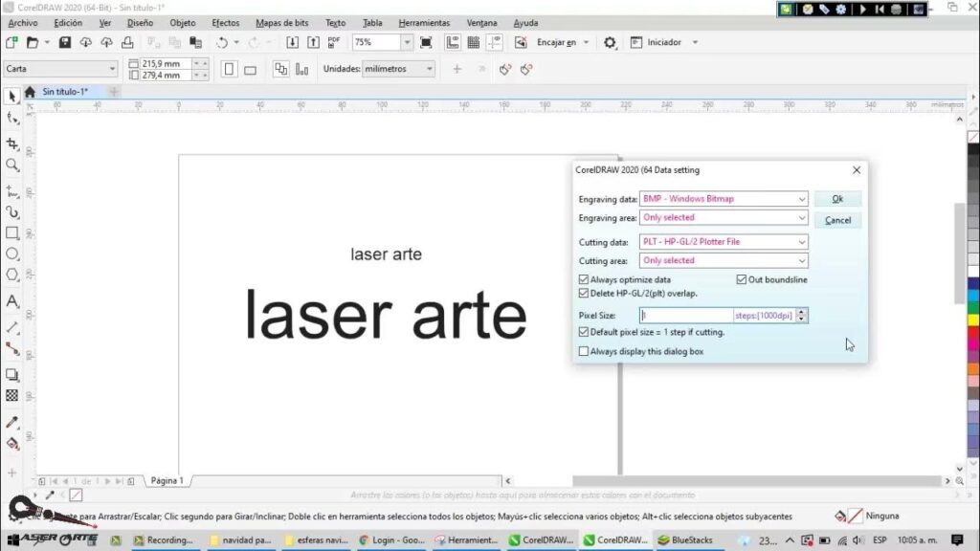The height and width of the screenshot is (551, 980).
Task: Click the Save disk icon
Action: [x=65, y=42]
